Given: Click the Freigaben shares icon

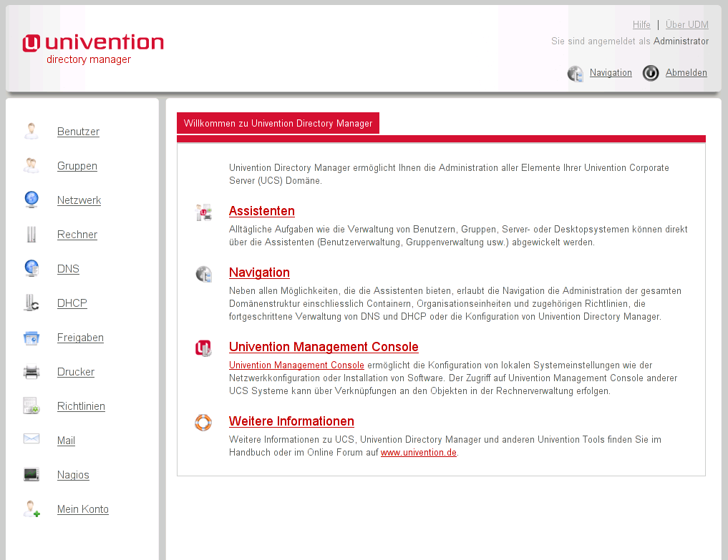Looking at the screenshot, I should click(x=31, y=338).
